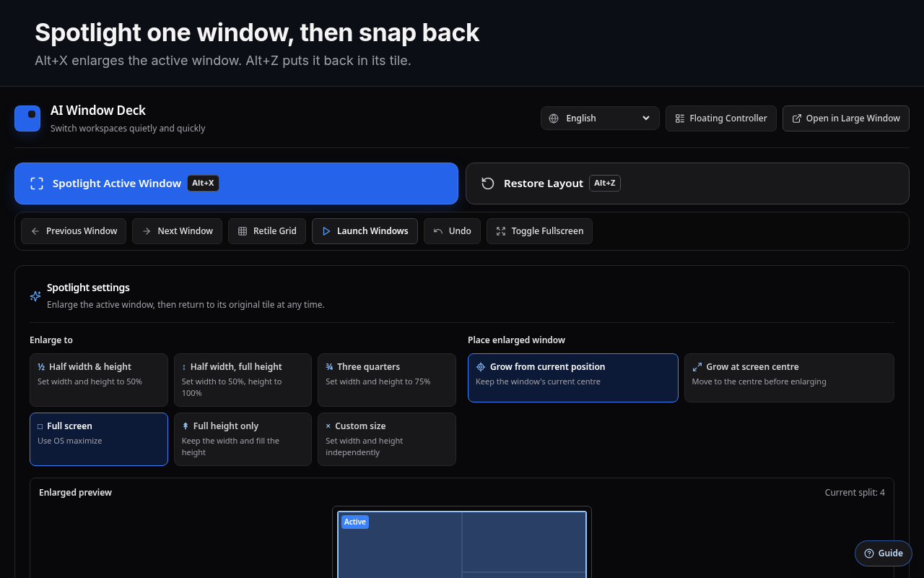Click the spotlight frame icon on Spotlight Active Window
924x578 pixels.
pos(37,184)
